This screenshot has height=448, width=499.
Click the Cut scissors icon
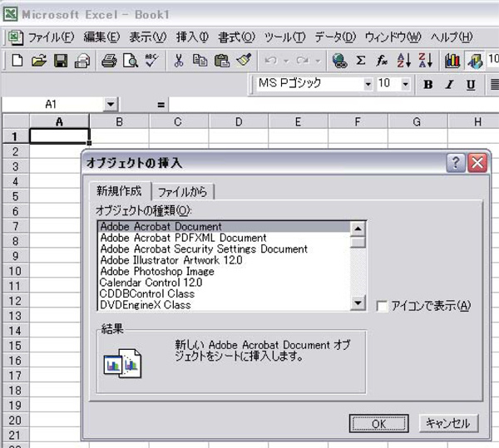(x=179, y=60)
